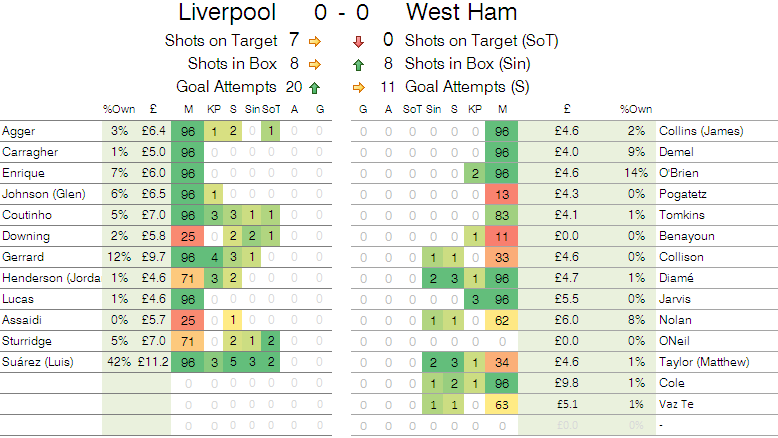Image resolution: width=778 pixels, height=438 pixels.
Task: Click Liverpool's green Goal Attempts up arrow
Action: point(314,86)
